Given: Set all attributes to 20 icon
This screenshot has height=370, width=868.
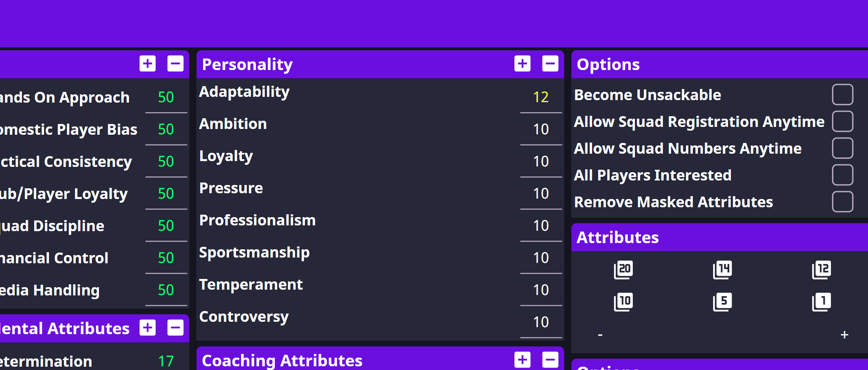Looking at the screenshot, I should pos(623,270).
